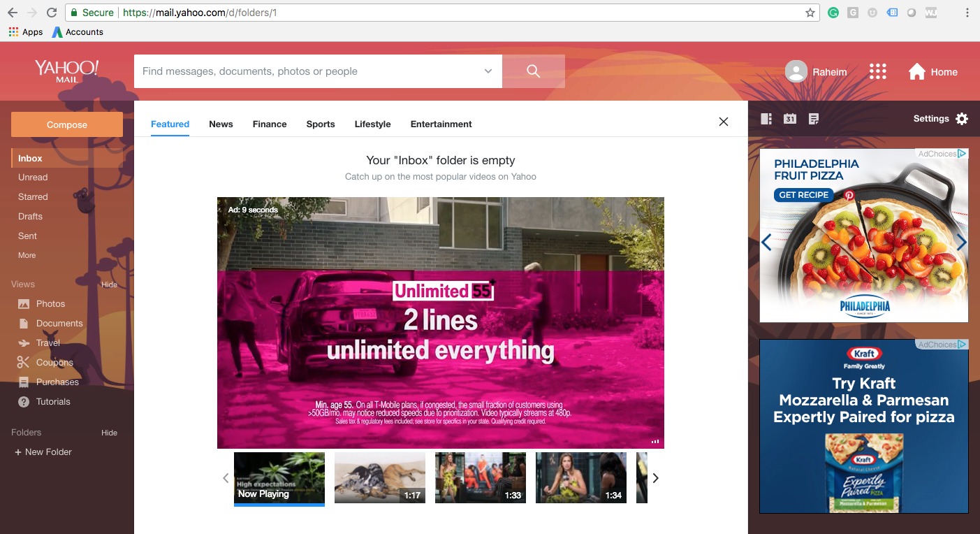The width and height of the screenshot is (980, 534).
Task: Hide the Views section
Action: click(110, 284)
